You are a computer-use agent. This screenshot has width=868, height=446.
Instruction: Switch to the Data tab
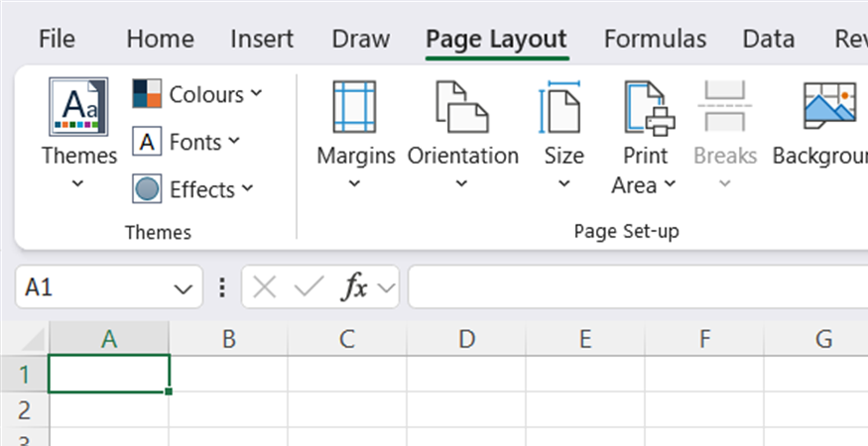tap(769, 40)
